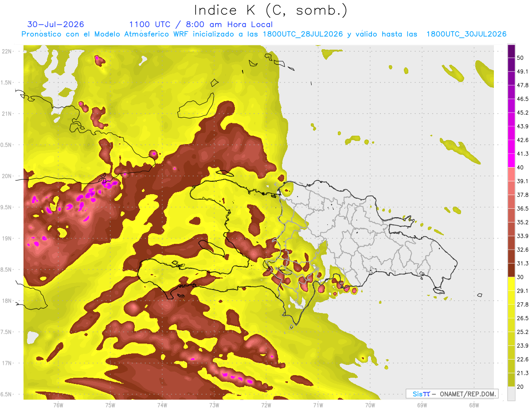Click the magenta legend band between 40 and 41.3
Viewport: 532px width, 411px height.
pyautogui.click(x=511, y=160)
